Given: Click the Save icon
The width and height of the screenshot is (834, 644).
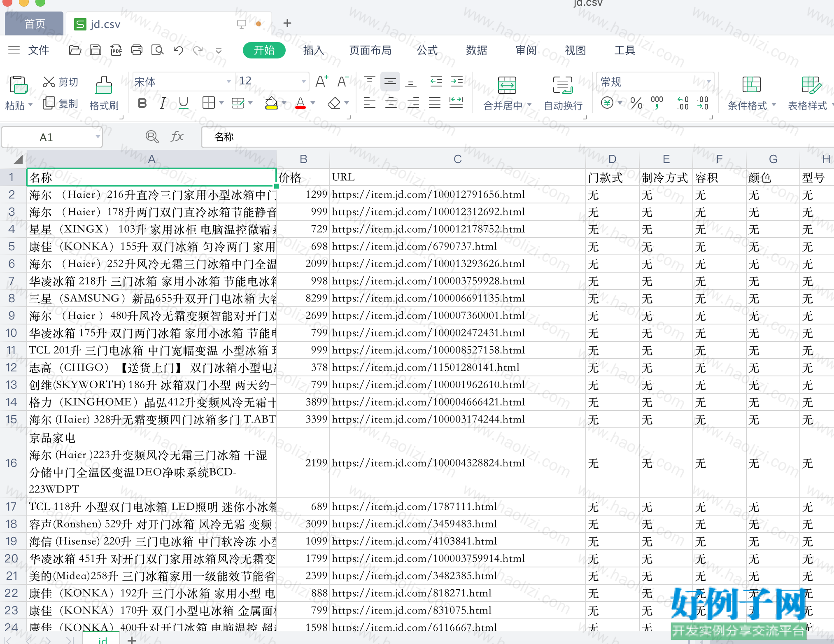Looking at the screenshot, I should click(x=96, y=50).
